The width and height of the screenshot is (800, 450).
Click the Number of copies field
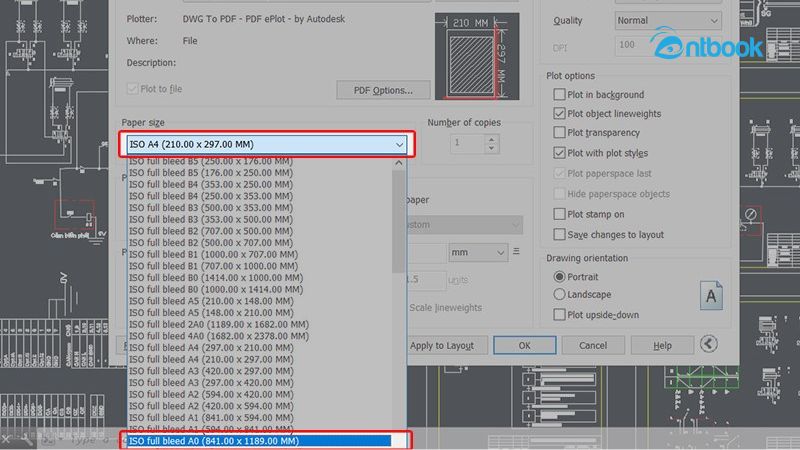467,144
